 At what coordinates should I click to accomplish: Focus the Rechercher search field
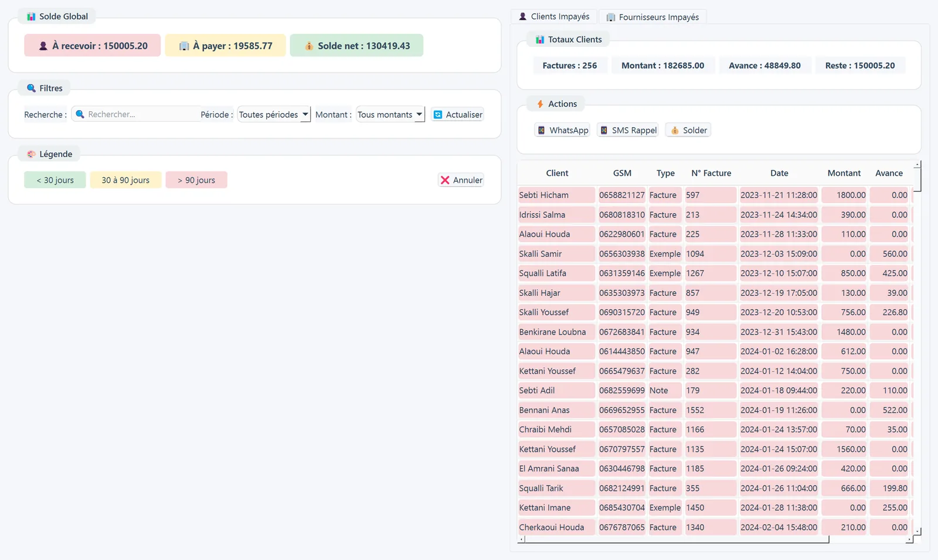tap(136, 114)
